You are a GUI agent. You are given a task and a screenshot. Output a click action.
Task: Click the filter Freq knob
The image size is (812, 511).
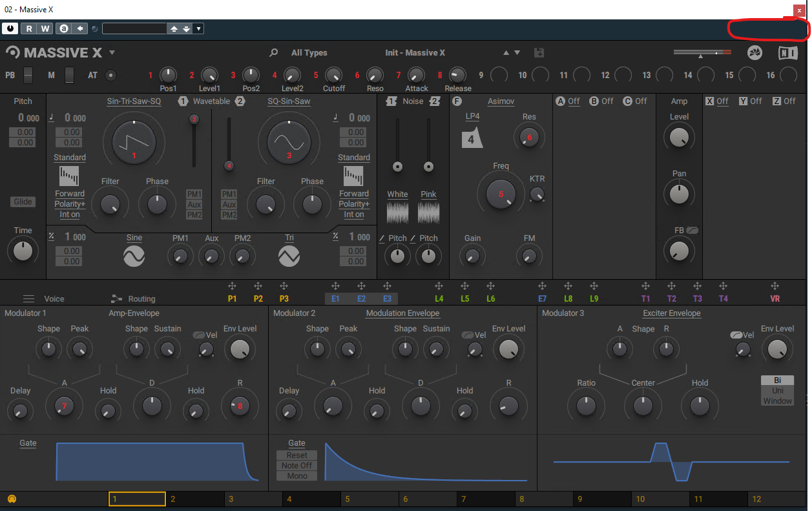pyautogui.click(x=501, y=194)
